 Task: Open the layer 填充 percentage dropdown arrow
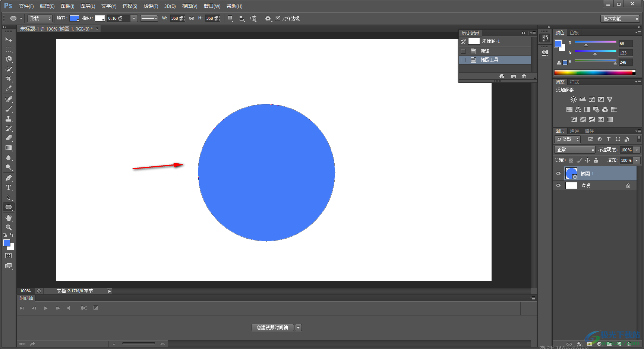pos(637,160)
